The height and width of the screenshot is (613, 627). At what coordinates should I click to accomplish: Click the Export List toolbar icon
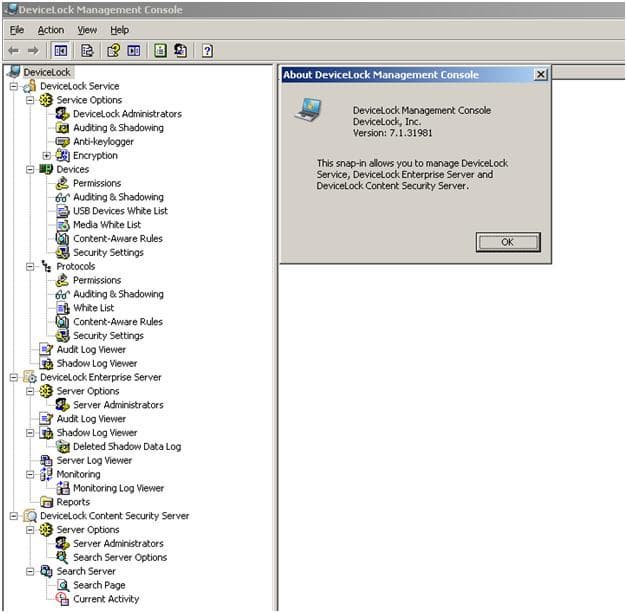pos(87,51)
